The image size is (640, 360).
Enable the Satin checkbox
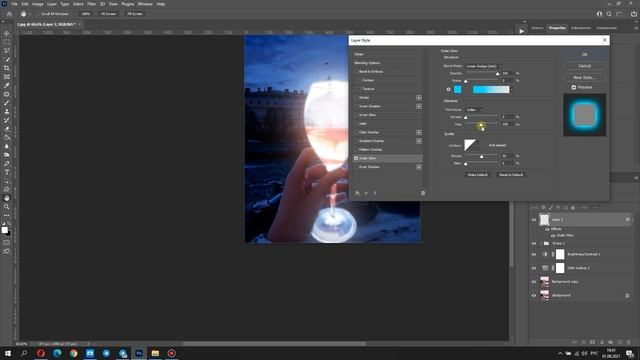click(x=356, y=124)
